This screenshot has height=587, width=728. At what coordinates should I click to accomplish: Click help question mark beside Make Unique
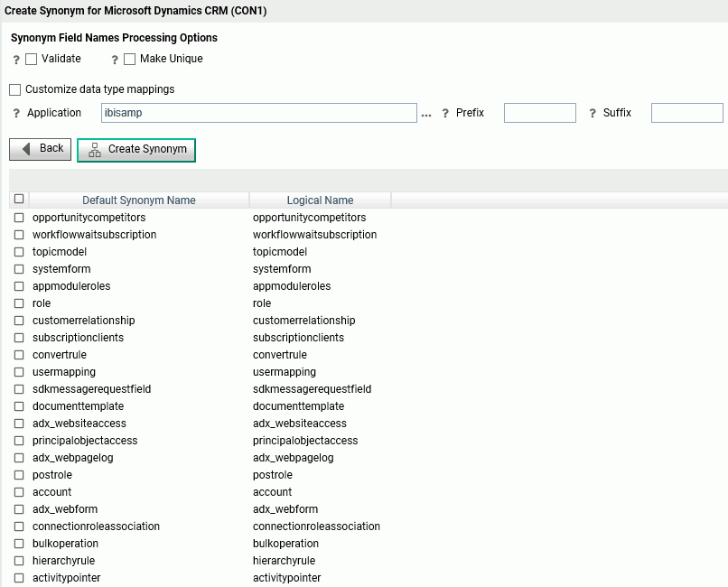pyautogui.click(x=115, y=60)
